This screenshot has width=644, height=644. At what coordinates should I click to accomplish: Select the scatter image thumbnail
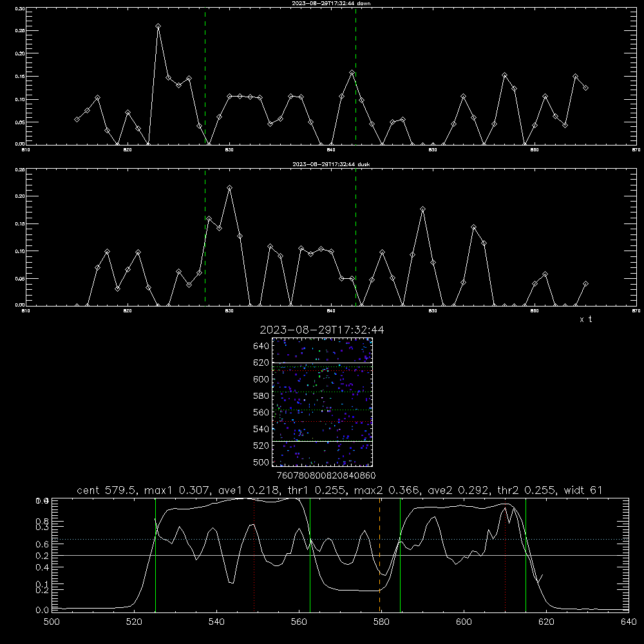click(x=323, y=402)
